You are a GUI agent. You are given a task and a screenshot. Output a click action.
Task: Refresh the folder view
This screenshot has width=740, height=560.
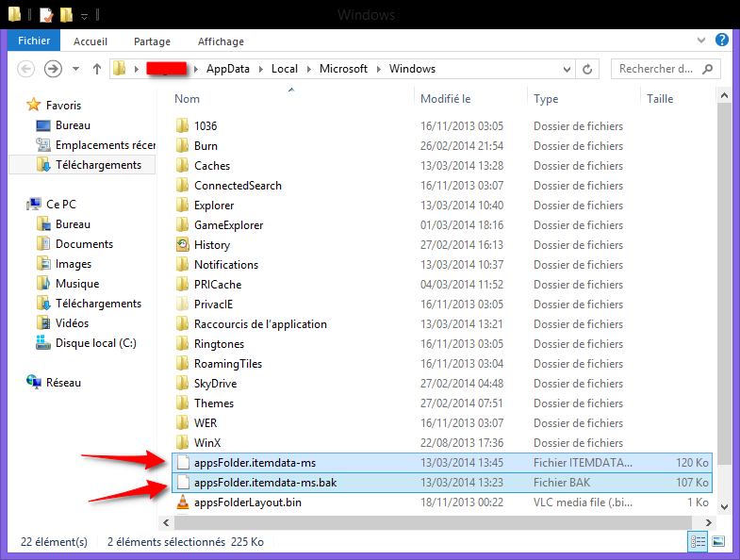click(x=587, y=70)
